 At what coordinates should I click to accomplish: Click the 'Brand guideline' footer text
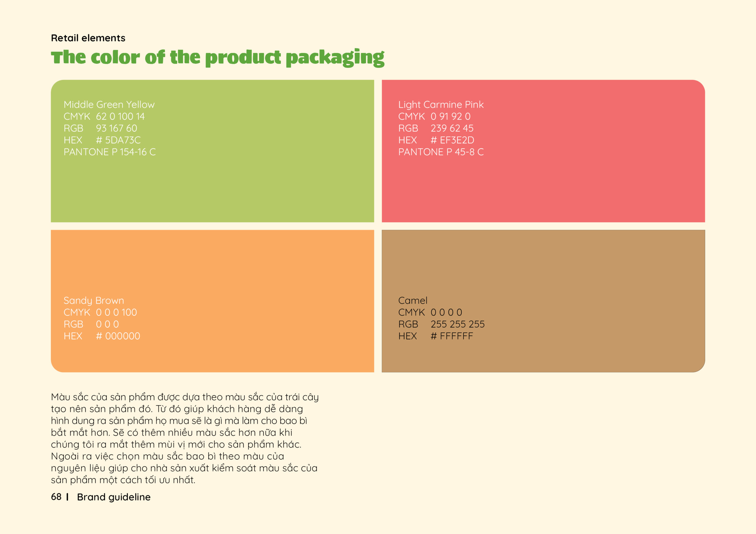(x=114, y=497)
